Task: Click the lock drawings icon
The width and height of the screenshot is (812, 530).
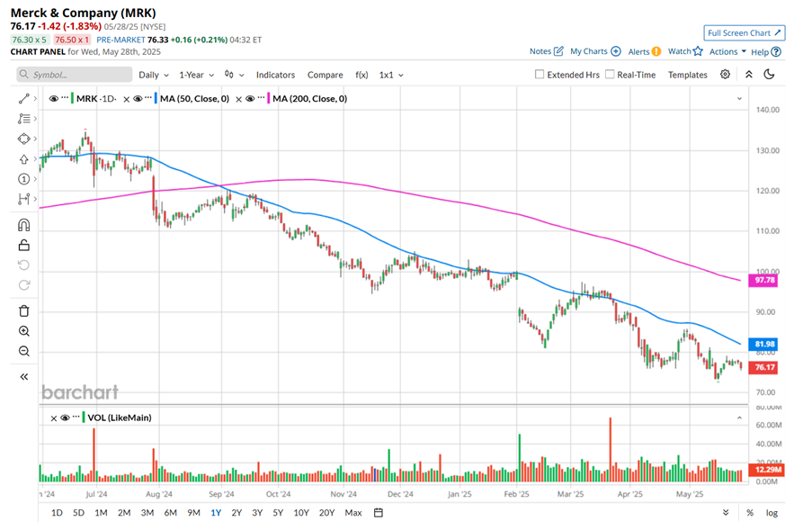Action: click(23, 245)
